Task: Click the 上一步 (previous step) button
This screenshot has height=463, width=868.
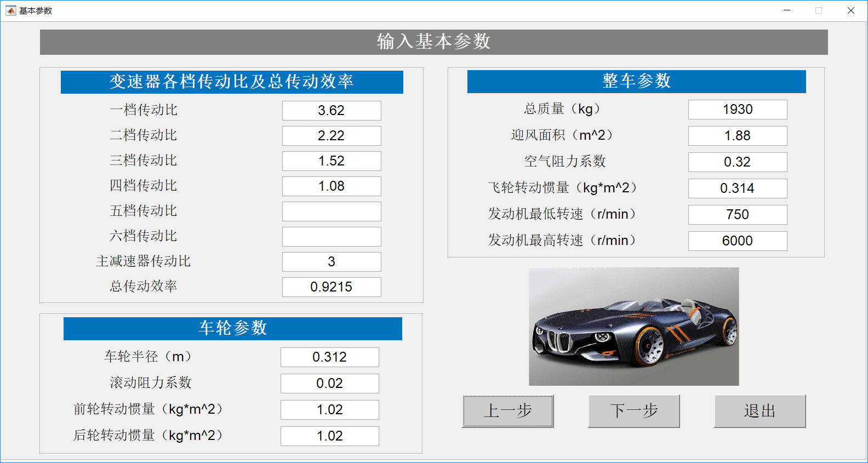Action: click(x=508, y=411)
